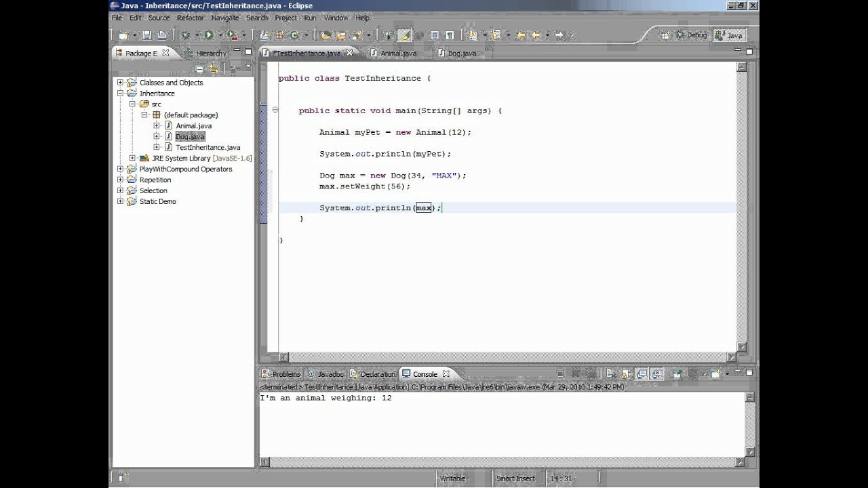
Task: Jump to Next Annotation using the toolbar arrow
Action: pyautogui.click(x=471, y=35)
